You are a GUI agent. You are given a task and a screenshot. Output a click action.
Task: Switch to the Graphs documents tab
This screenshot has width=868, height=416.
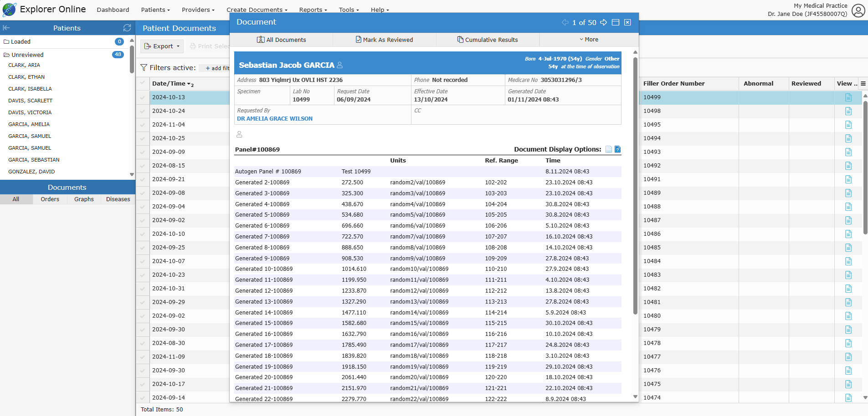pos(84,199)
